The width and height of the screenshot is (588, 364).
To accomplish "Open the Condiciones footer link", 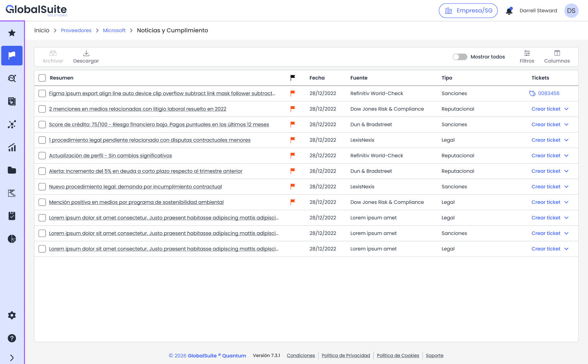I will tap(301, 355).
